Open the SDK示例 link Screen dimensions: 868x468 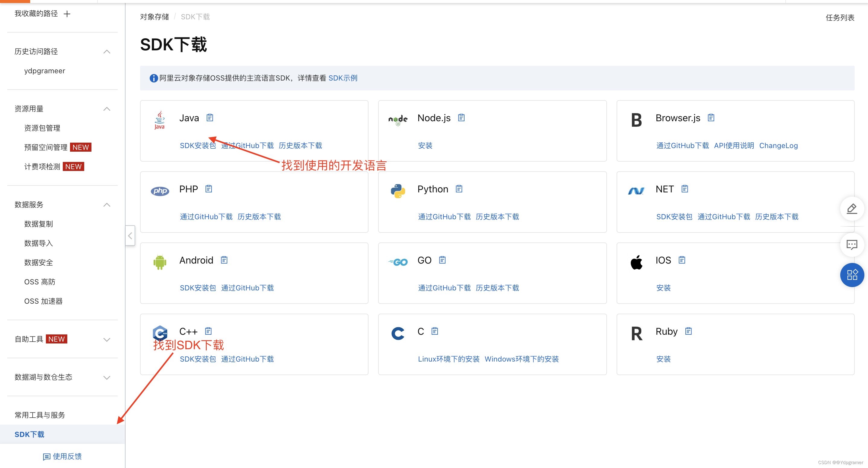click(x=343, y=78)
